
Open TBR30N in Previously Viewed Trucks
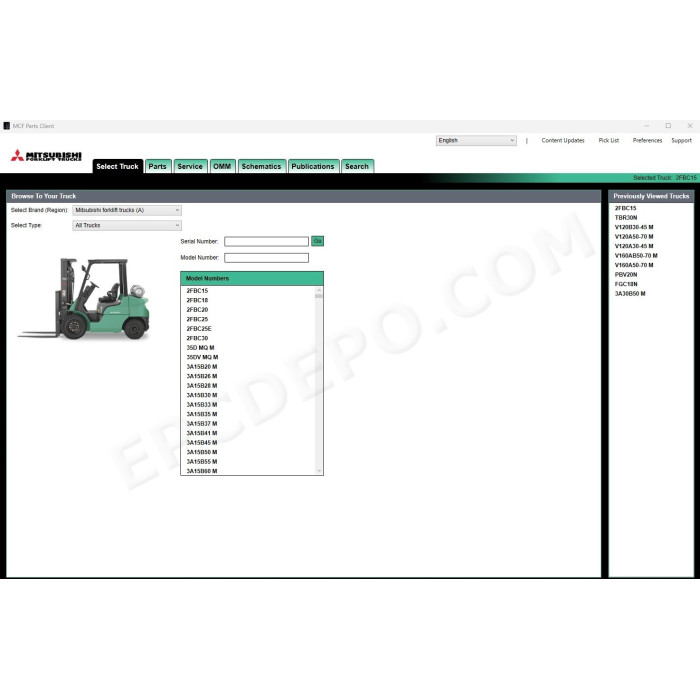pyautogui.click(x=626, y=217)
